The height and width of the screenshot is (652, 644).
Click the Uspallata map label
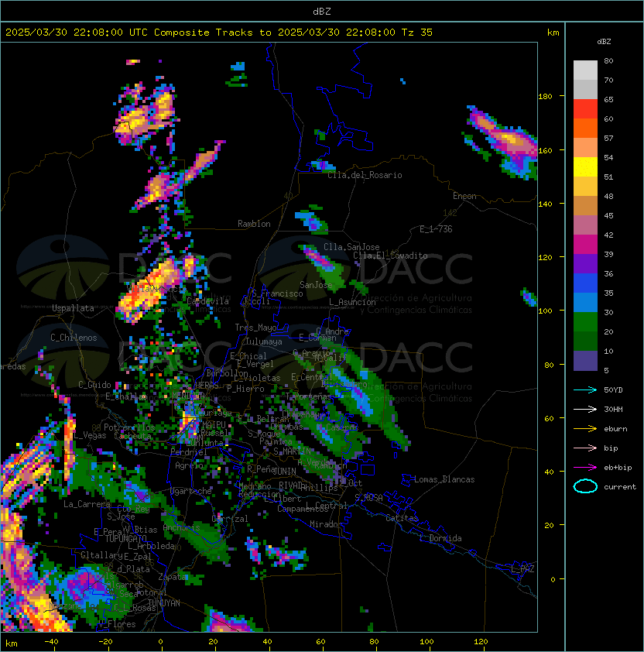point(73,308)
